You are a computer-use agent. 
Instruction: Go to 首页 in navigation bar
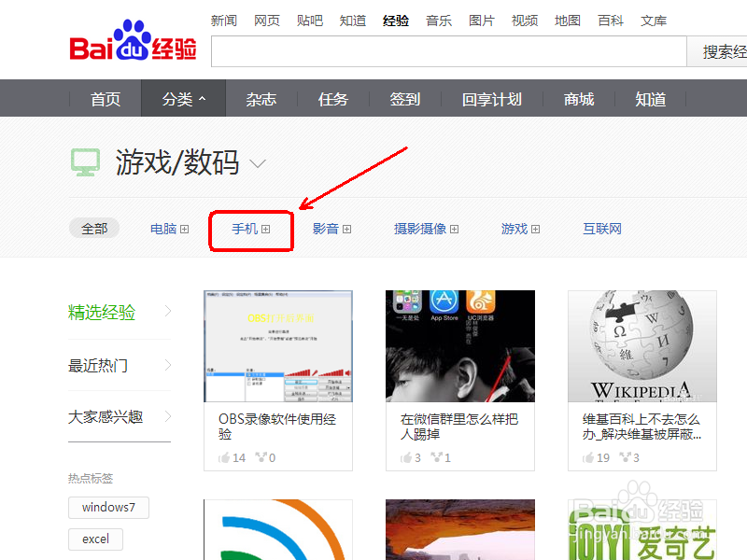pos(106,99)
